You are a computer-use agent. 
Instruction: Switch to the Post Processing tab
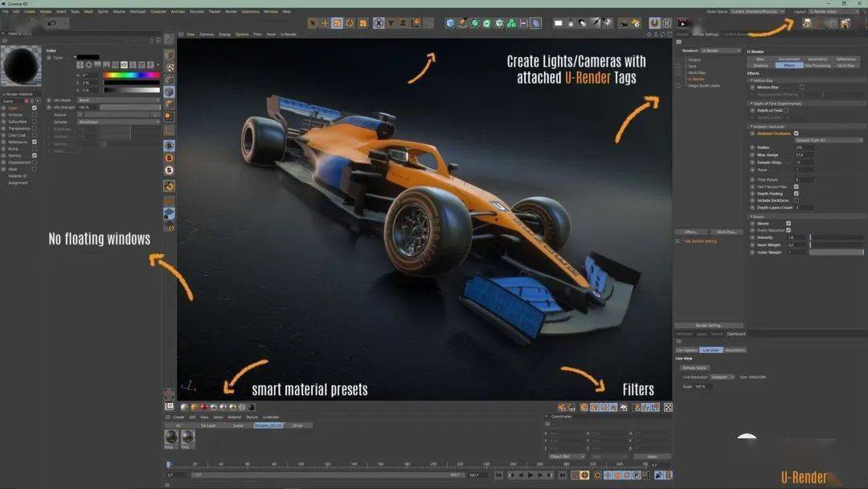click(817, 65)
